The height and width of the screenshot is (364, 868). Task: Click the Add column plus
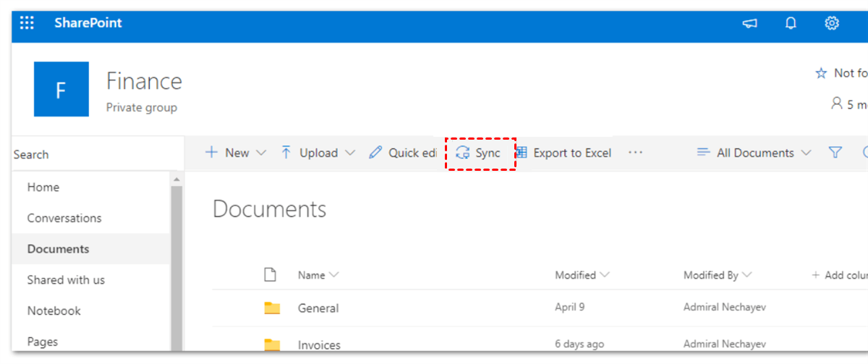click(x=816, y=275)
